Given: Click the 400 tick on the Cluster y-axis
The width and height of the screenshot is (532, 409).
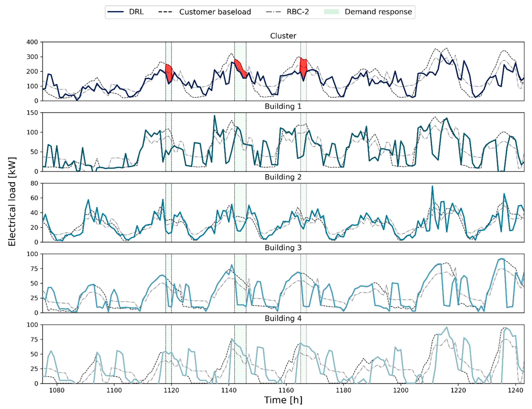Looking at the screenshot, I should coord(32,42).
